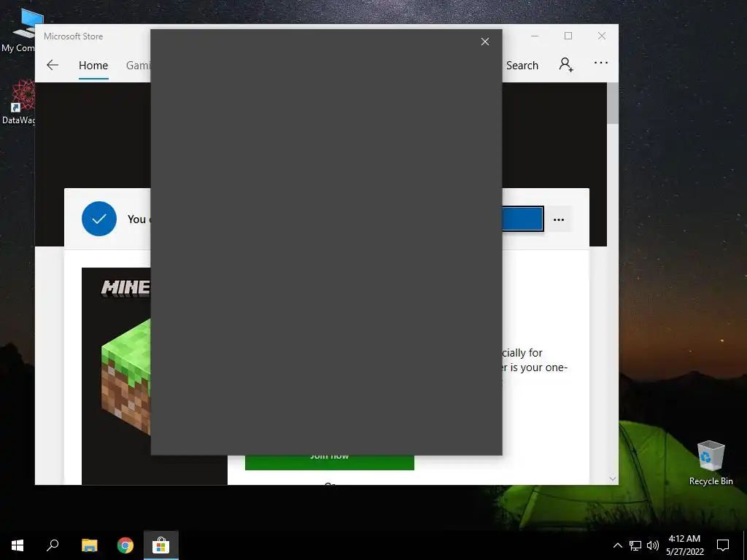Viewport: 747px width, 560px height.
Task: Click the green Join now button
Action: pyautogui.click(x=329, y=462)
